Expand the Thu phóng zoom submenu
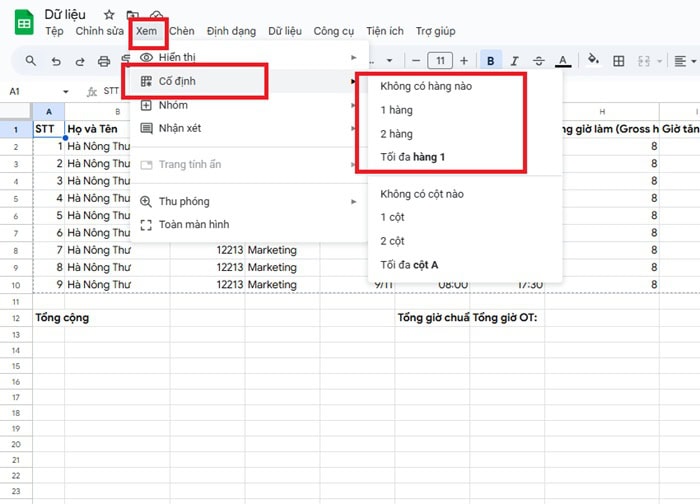700x504 pixels. click(248, 201)
